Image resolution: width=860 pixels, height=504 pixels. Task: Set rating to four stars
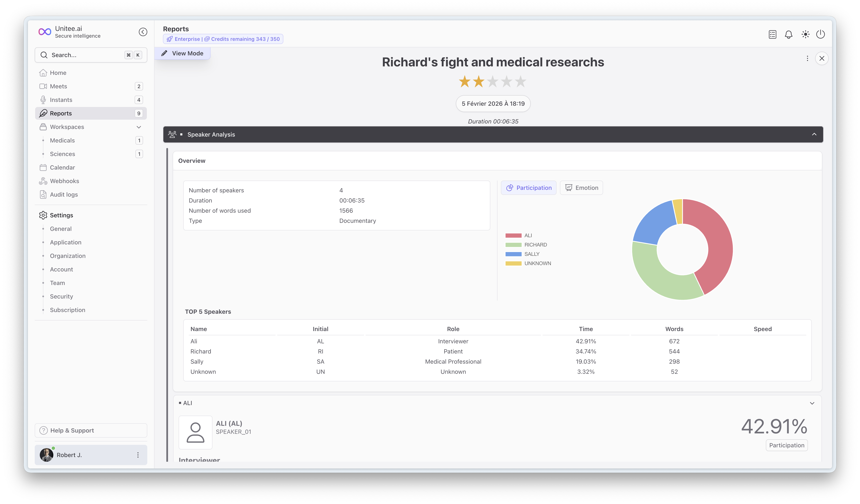pyautogui.click(x=506, y=82)
